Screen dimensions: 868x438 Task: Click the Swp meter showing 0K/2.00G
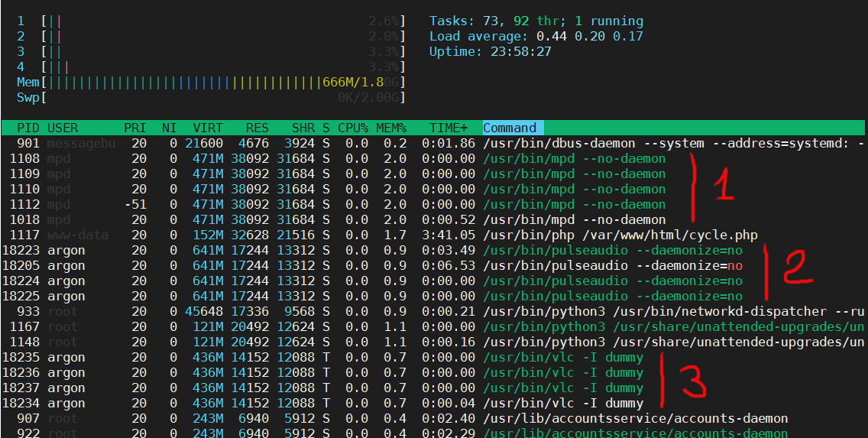click(223, 97)
